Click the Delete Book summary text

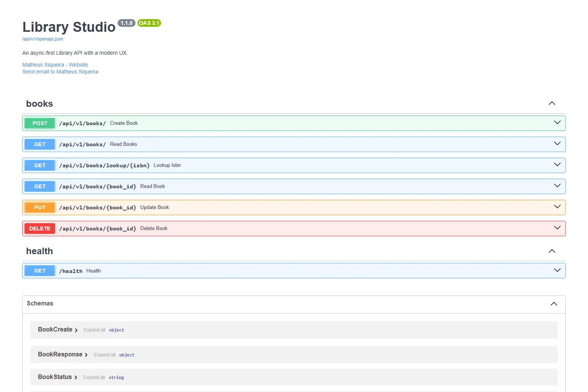tap(154, 229)
